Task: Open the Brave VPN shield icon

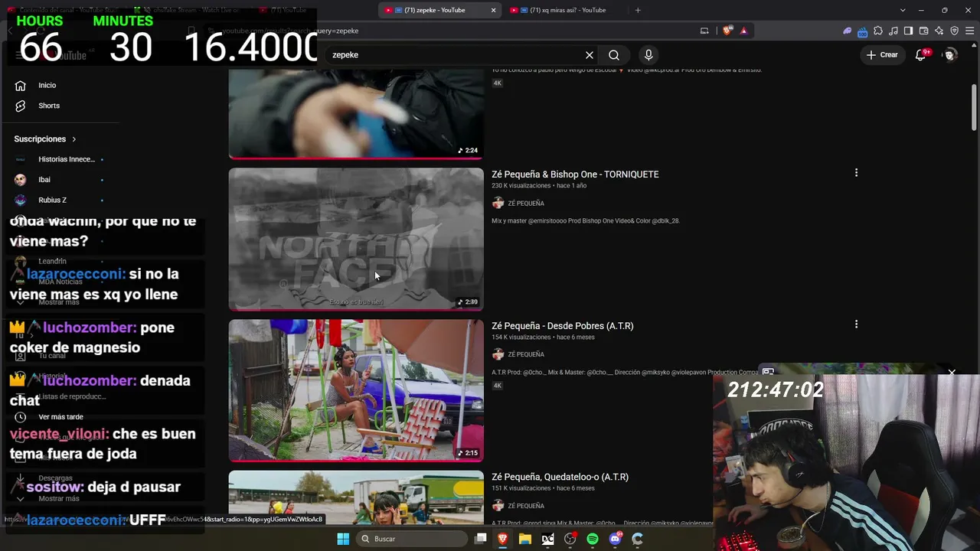Action: [954, 31]
